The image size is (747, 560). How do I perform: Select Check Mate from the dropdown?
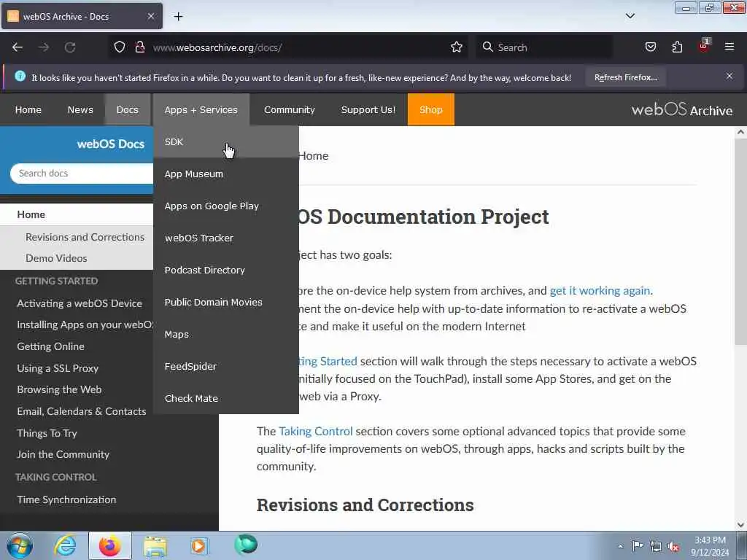226,398
